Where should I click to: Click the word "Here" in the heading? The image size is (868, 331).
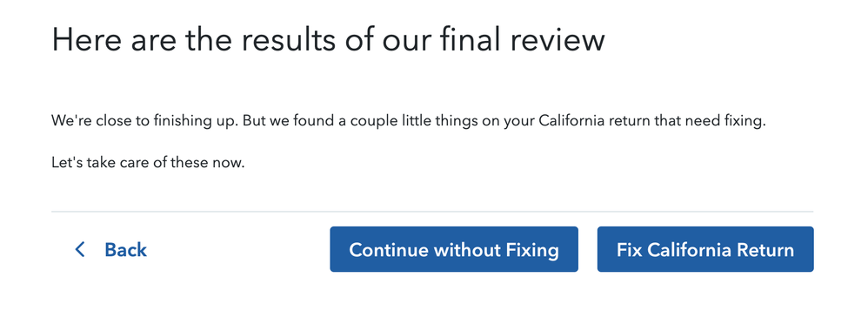pyautogui.click(x=86, y=39)
